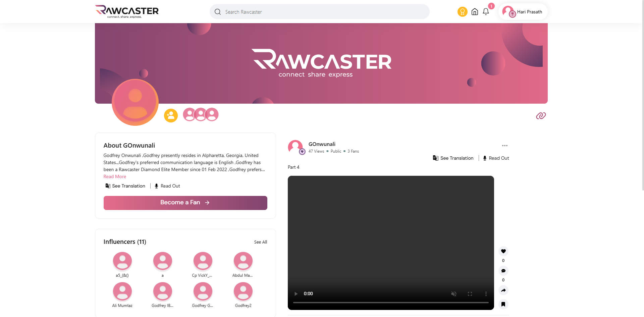The image size is (644, 317).
Task: Open the post's three-dot options menu
Action: click(x=504, y=146)
